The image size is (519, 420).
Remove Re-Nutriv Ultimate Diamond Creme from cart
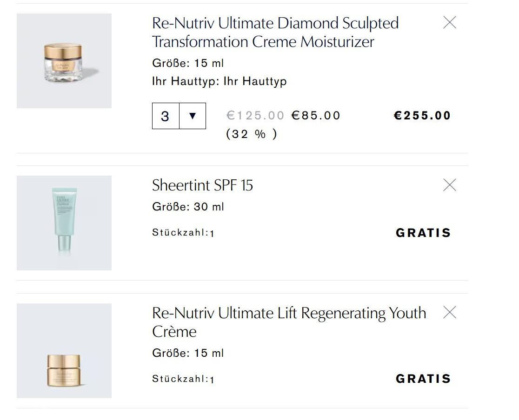click(449, 22)
